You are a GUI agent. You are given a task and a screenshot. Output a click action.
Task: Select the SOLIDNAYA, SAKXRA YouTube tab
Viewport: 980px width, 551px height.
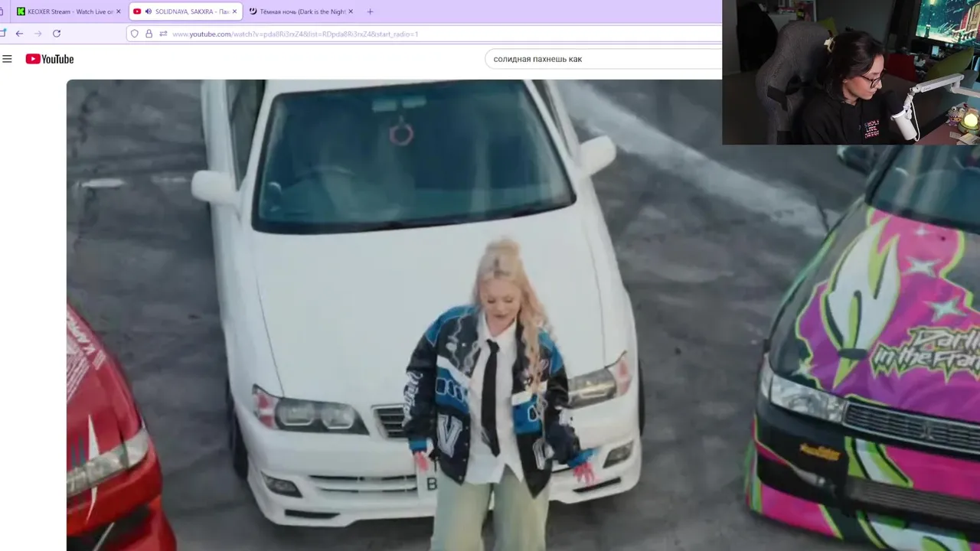click(186, 11)
